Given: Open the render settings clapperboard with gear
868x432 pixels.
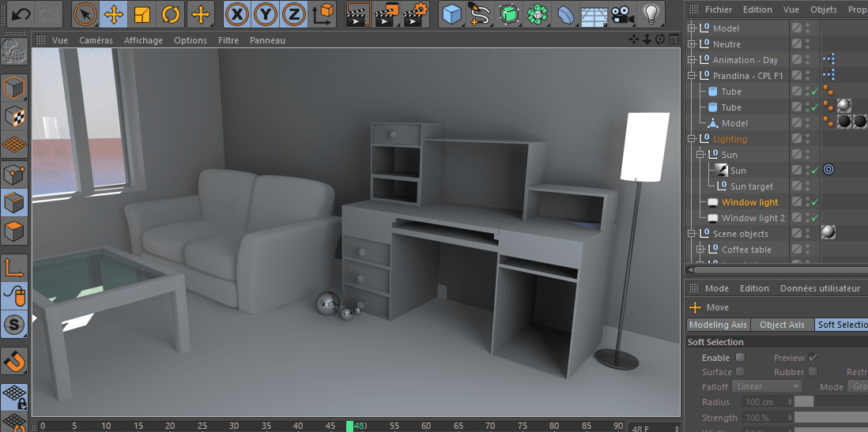Looking at the screenshot, I should click(416, 14).
